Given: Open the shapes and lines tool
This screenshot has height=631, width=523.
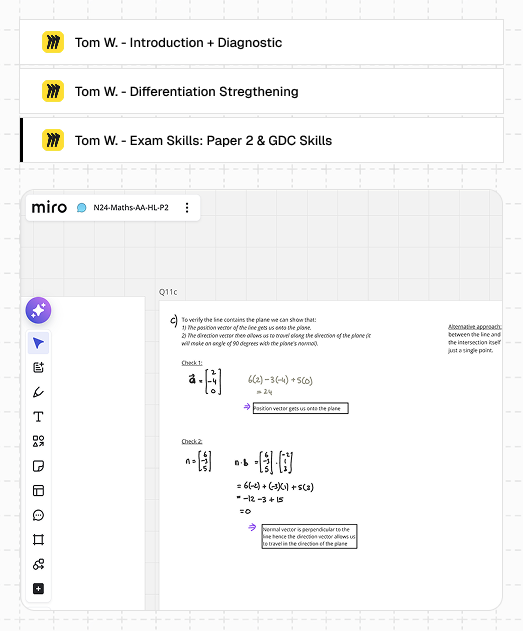Looking at the screenshot, I should point(38,441).
